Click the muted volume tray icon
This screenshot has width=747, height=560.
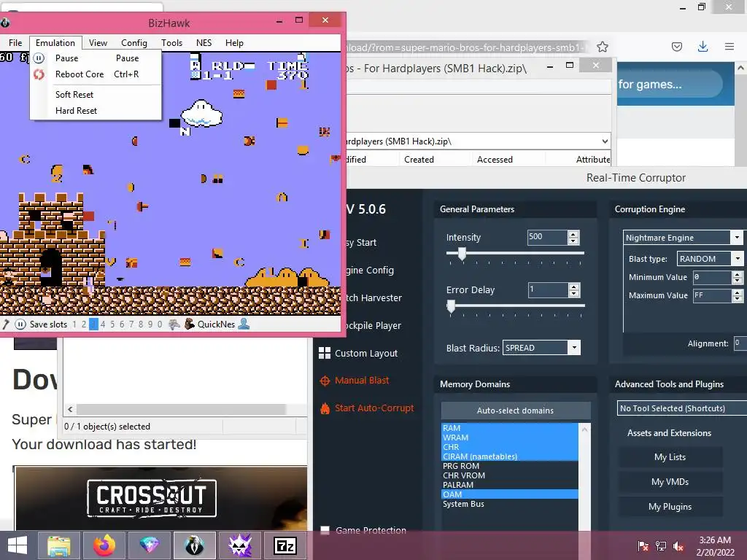(678, 545)
